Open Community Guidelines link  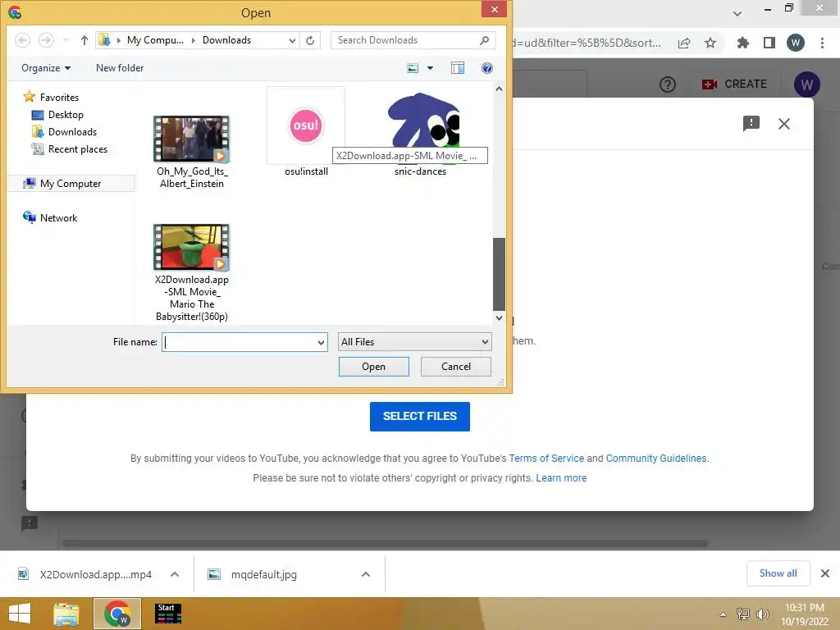coord(656,459)
